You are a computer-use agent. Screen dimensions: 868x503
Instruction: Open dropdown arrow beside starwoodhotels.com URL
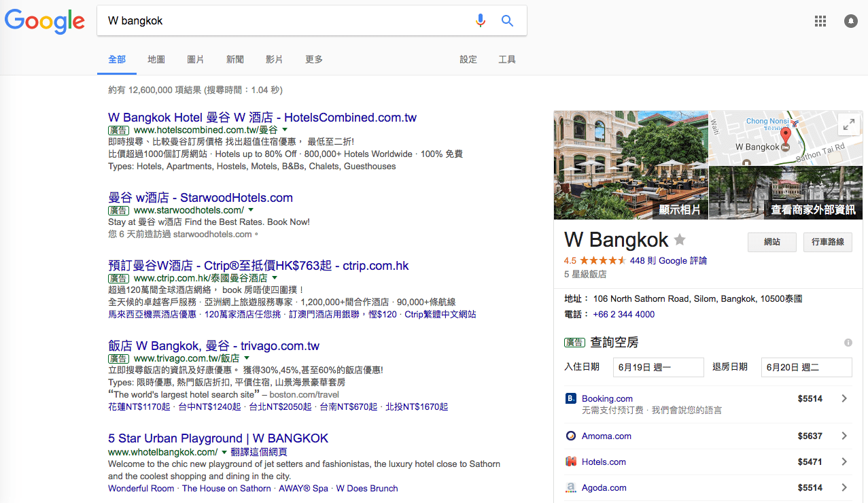pyautogui.click(x=250, y=210)
